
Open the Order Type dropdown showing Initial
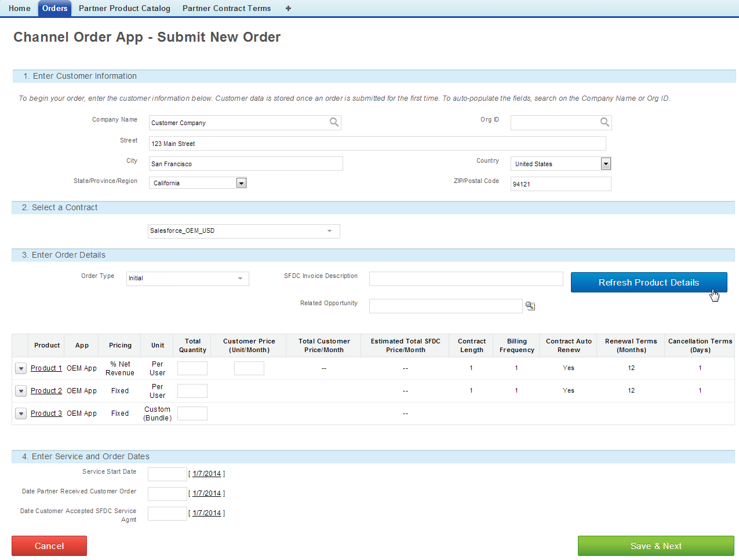pyautogui.click(x=187, y=279)
